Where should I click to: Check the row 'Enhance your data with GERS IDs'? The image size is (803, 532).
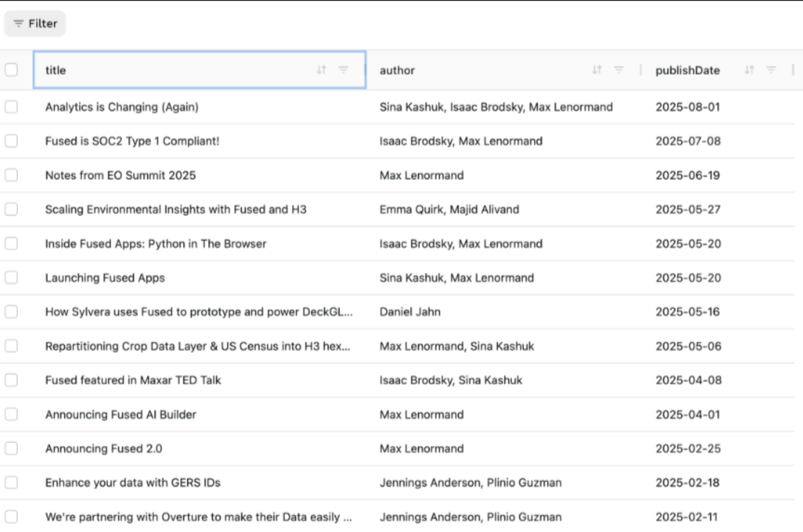11,483
